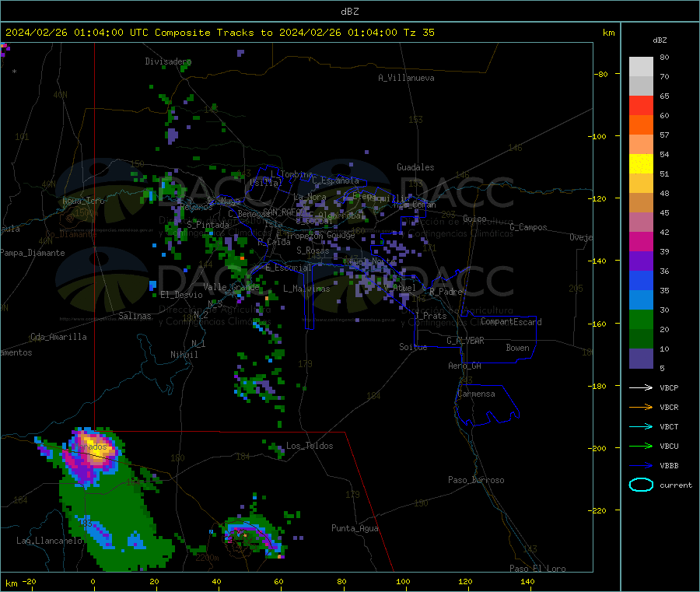Click the green VBCU arrow in legend

[641, 446]
